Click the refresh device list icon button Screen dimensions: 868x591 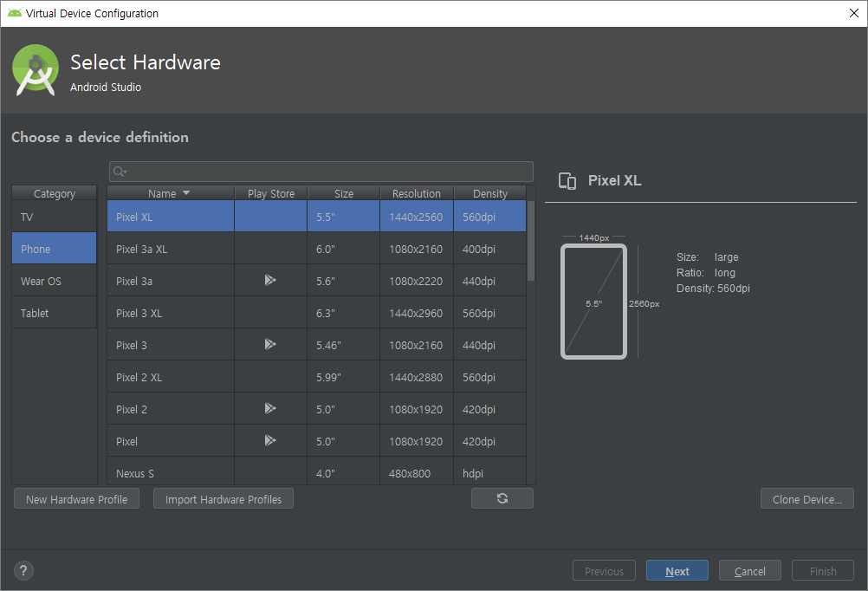[x=502, y=498]
